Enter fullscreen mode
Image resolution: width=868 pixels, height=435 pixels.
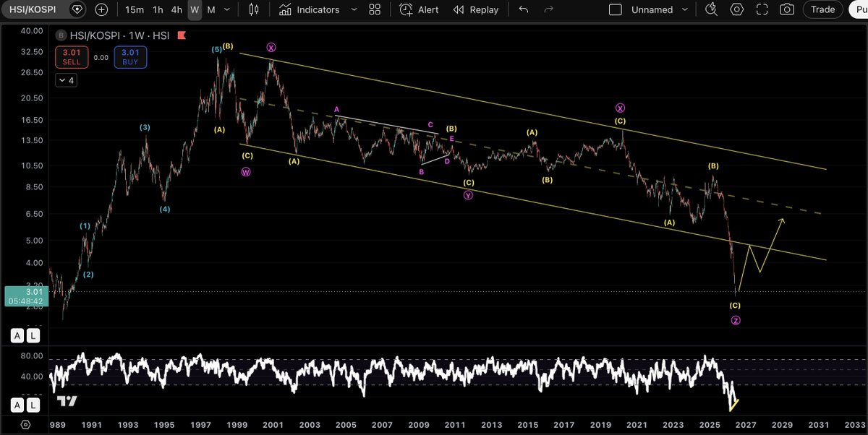762,9
